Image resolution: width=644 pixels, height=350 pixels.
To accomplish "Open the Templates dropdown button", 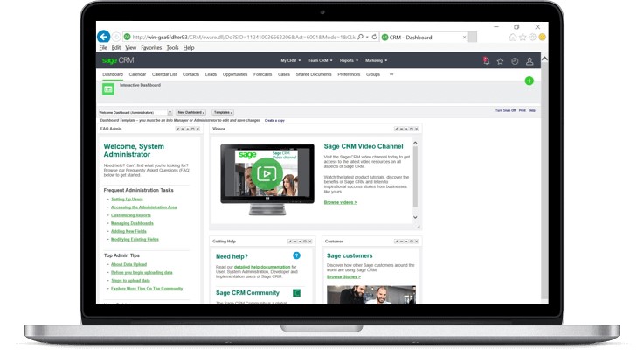I will [x=223, y=112].
